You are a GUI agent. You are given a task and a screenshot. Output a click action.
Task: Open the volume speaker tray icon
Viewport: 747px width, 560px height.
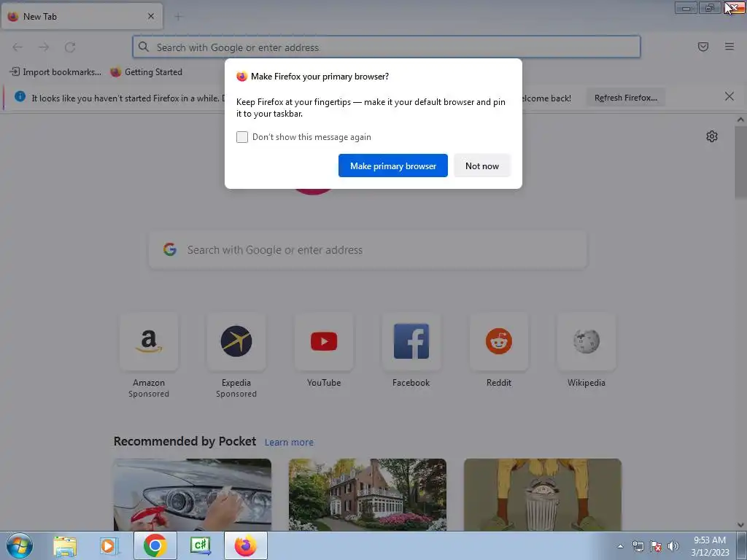(673, 546)
